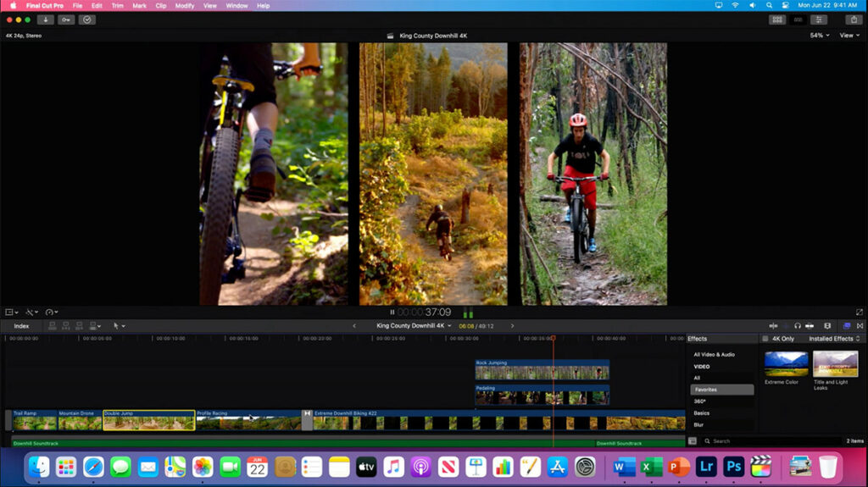Open the 54% zoom dropdown

(820, 36)
